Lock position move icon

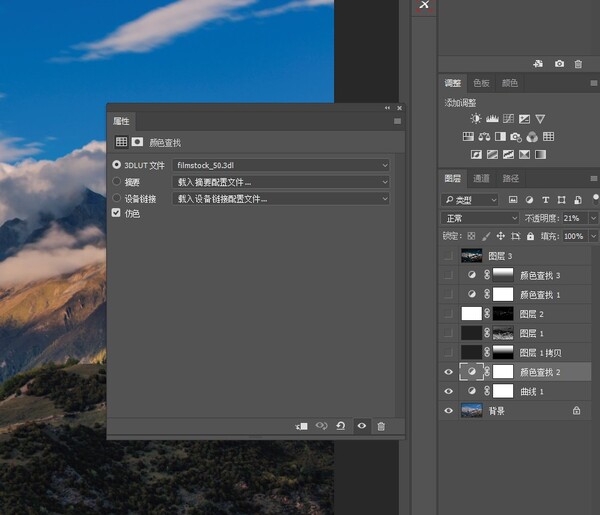501,236
